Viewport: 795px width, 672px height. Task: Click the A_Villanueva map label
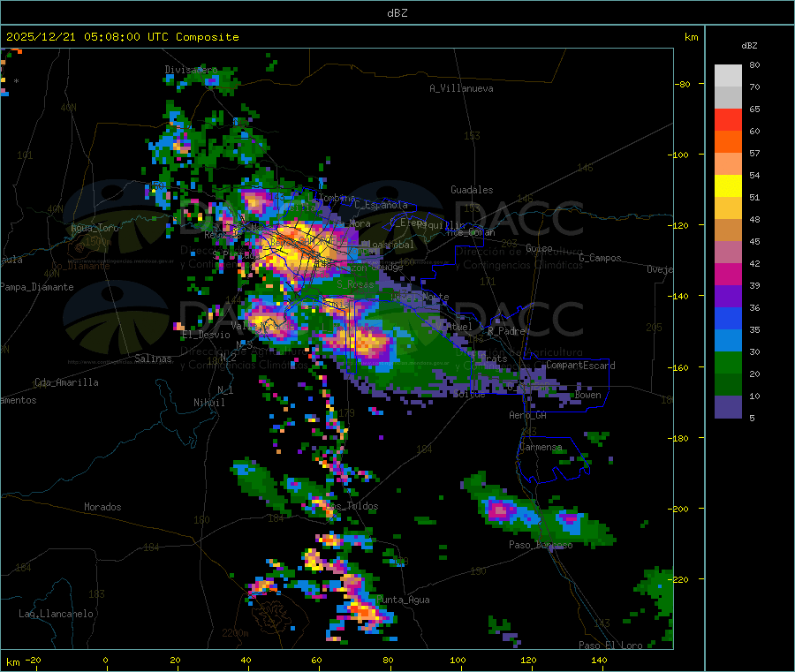coord(461,88)
